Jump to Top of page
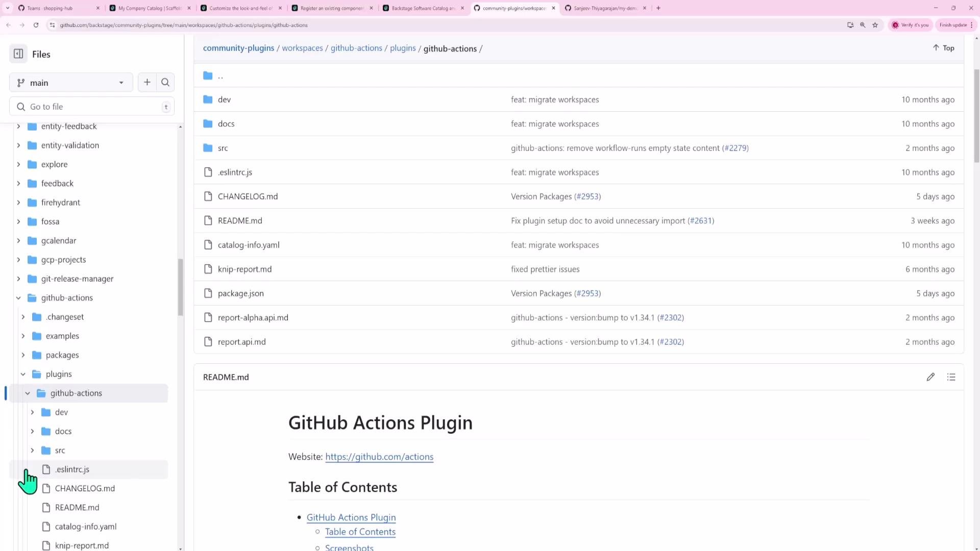 pos(943,48)
